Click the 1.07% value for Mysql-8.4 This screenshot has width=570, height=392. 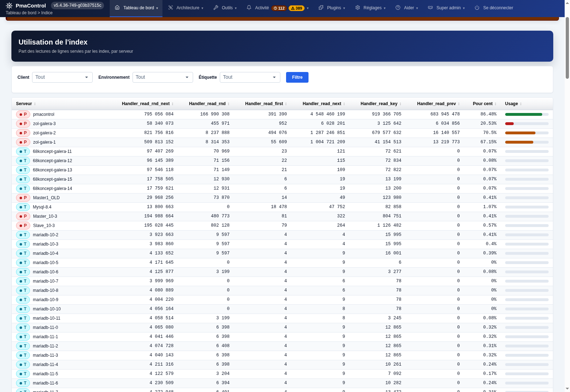[x=490, y=207]
